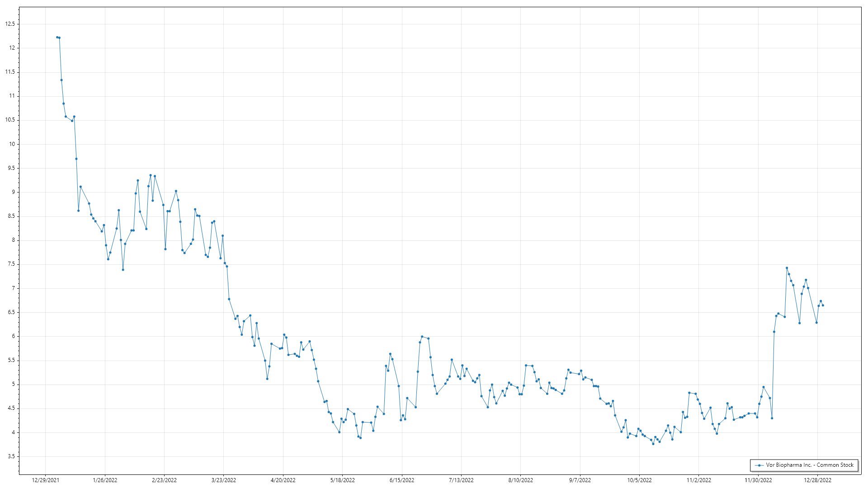868x488 pixels.
Task: Click the 3.5 y-axis value label
Action: (11, 457)
